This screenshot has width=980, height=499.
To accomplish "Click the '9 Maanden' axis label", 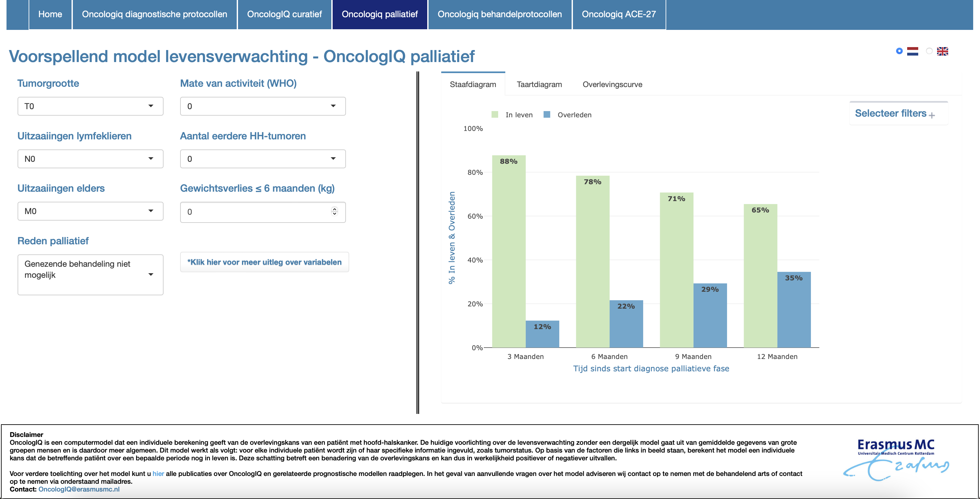I will coord(693,356).
